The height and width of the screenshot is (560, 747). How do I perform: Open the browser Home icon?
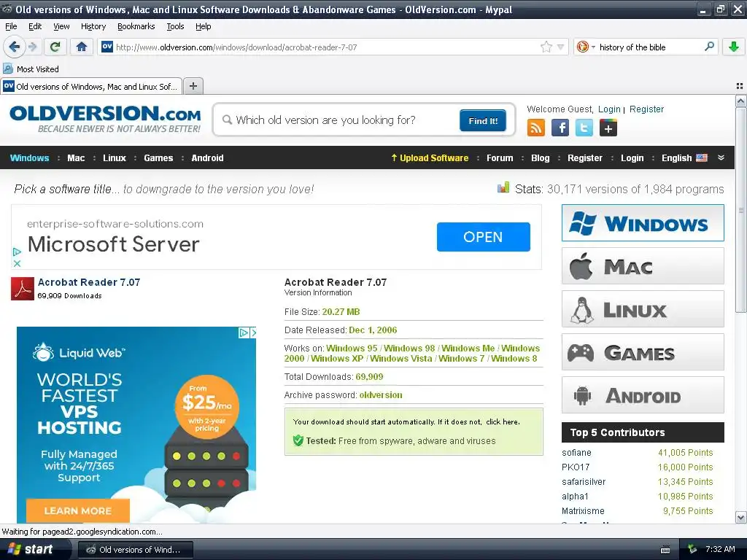pyautogui.click(x=82, y=47)
